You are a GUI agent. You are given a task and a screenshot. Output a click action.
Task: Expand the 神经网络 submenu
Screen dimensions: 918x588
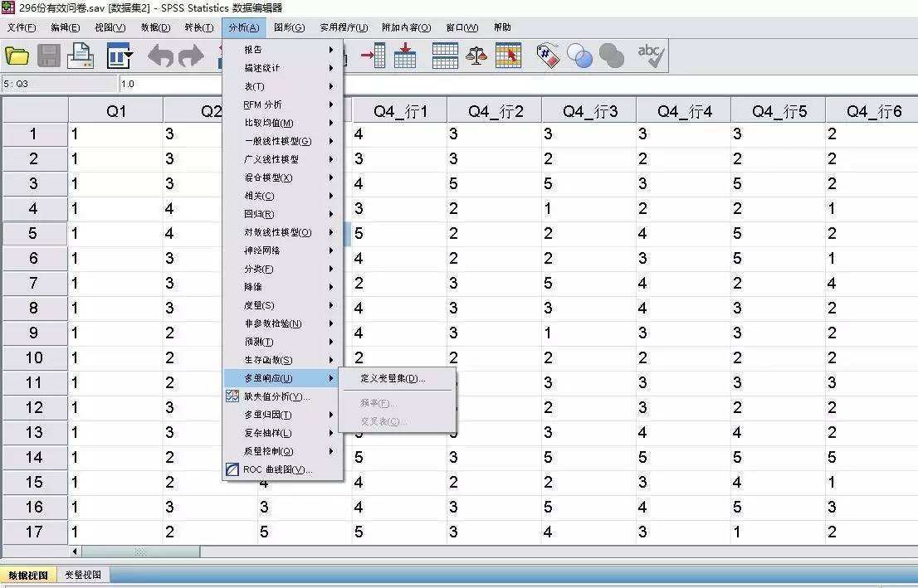pyautogui.click(x=282, y=250)
